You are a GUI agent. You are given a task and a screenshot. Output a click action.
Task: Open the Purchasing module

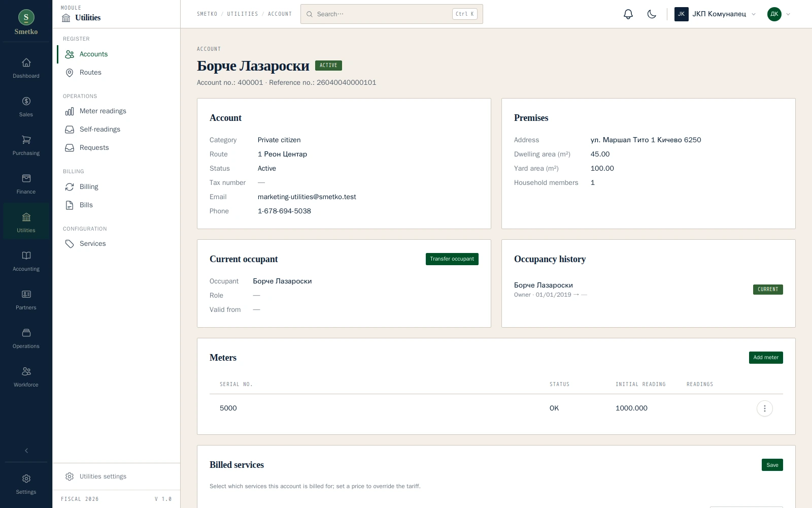[26, 146]
